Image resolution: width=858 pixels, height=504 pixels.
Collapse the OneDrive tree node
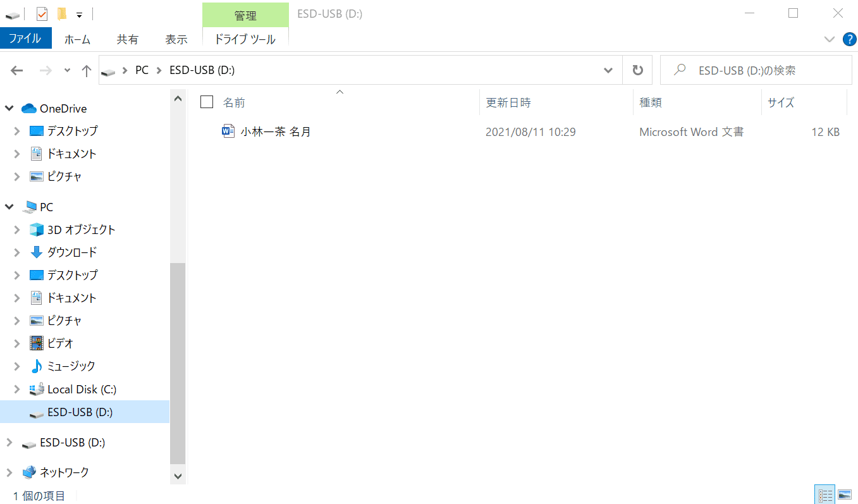[x=9, y=108]
